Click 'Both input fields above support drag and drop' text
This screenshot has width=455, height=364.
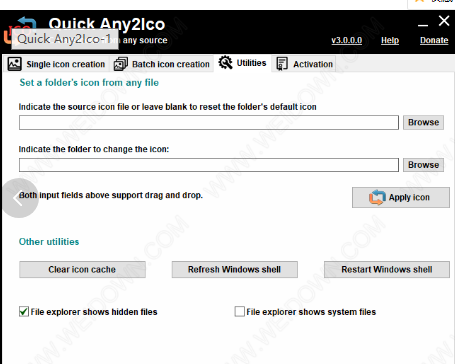(111, 195)
